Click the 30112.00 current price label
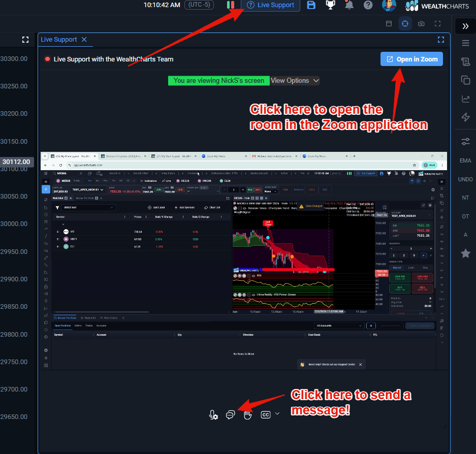The image size is (476, 454). 16,162
